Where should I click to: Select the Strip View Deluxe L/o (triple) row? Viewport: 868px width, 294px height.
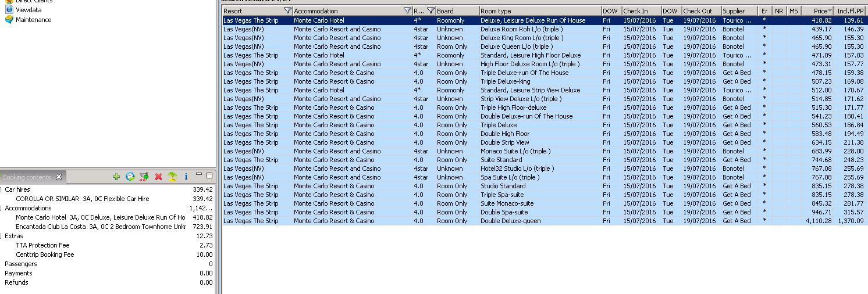(x=545, y=99)
